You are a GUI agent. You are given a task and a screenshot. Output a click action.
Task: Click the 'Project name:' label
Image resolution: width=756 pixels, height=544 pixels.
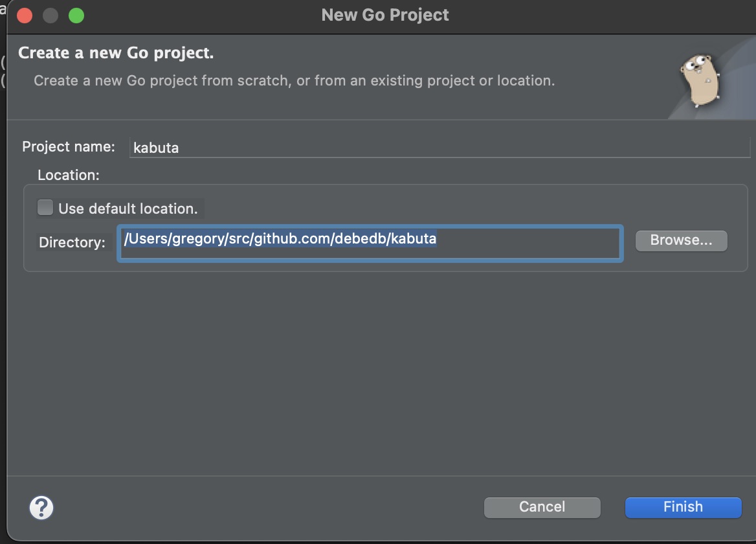click(x=69, y=146)
